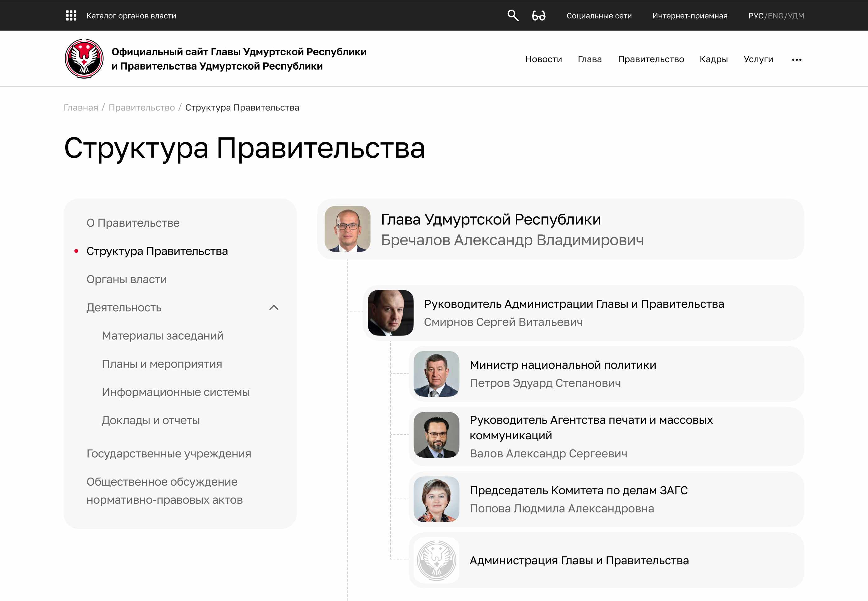Click photo of Попова Людмила Александровна

[436, 499]
